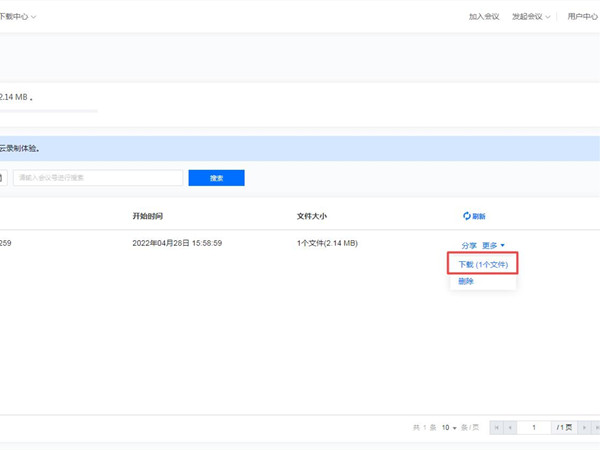Click the 分享 link for the recording
Viewport: 600px width, 450px height.
pos(469,245)
